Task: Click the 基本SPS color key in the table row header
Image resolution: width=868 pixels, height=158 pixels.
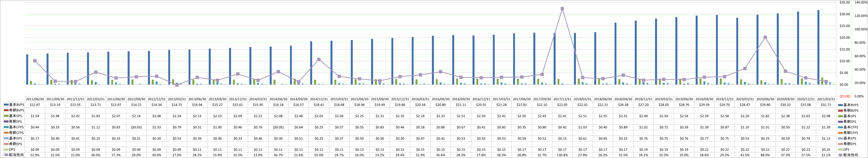Action: (x=6, y=116)
